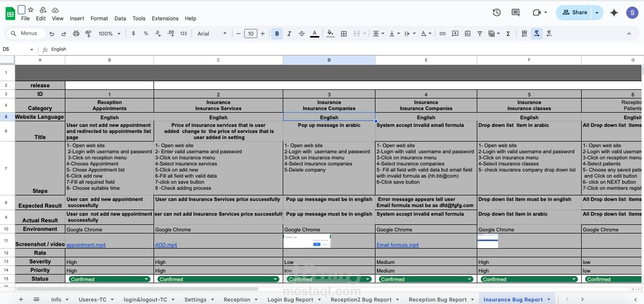
Task: Click the Insert chart icon
Action: (x=467, y=33)
